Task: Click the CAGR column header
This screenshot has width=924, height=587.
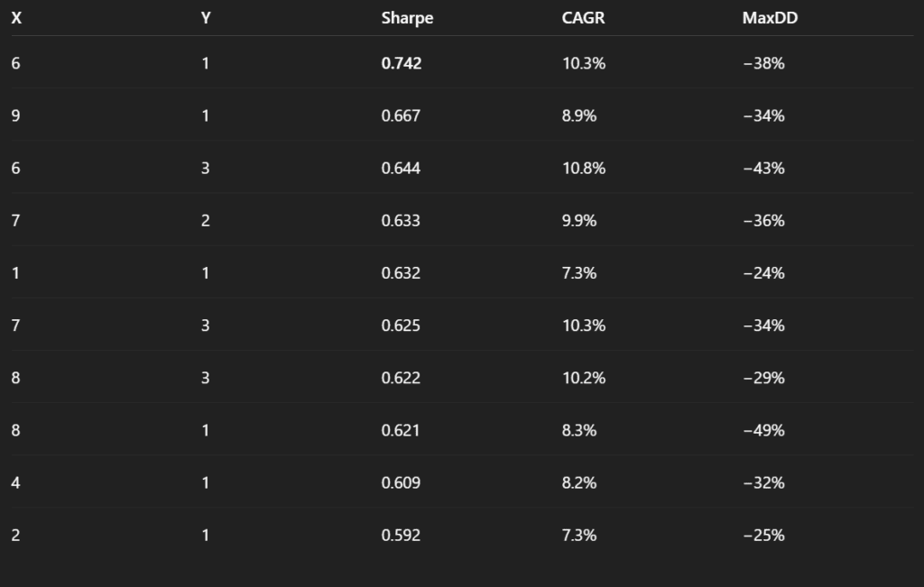Action: (x=583, y=18)
